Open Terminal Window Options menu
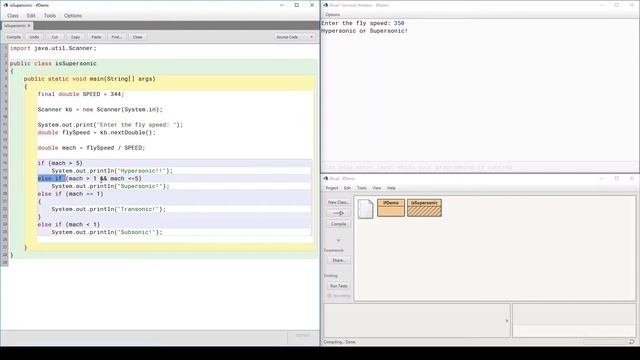The image size is (640, 360). click(x=333, y=15)
